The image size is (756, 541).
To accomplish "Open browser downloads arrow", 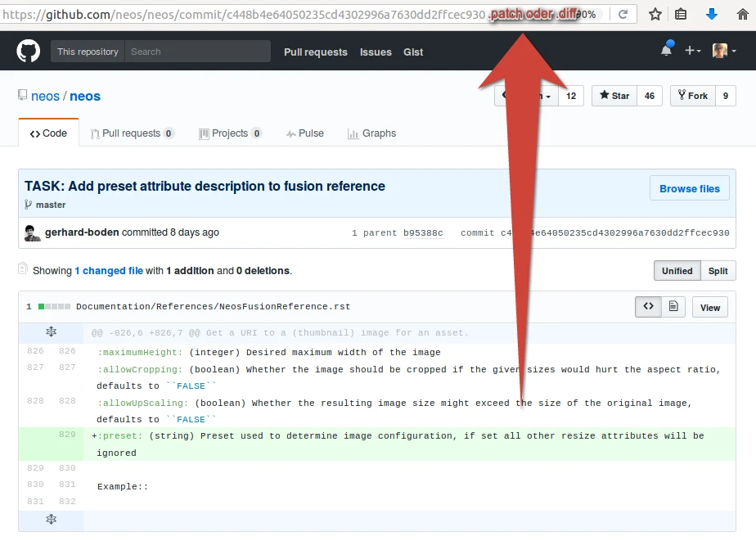I will (x=711, y=14).
